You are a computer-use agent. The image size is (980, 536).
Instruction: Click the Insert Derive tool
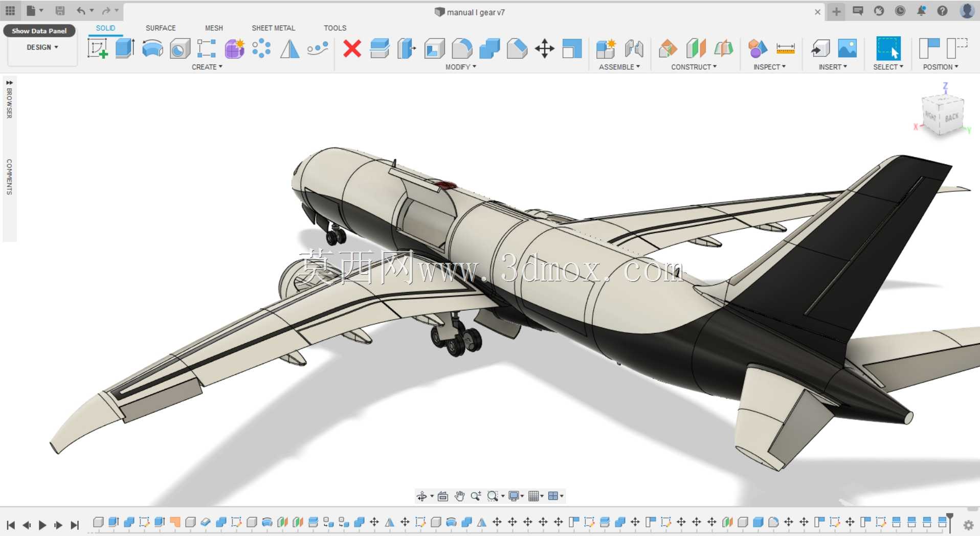pos(820,49)
